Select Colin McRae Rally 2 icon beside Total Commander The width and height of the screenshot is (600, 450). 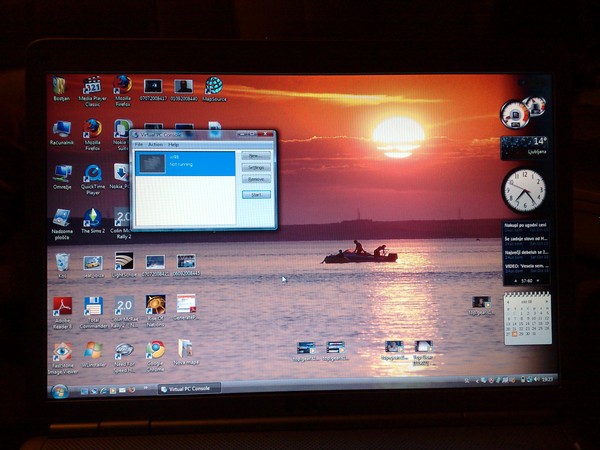tap(124, 312)
